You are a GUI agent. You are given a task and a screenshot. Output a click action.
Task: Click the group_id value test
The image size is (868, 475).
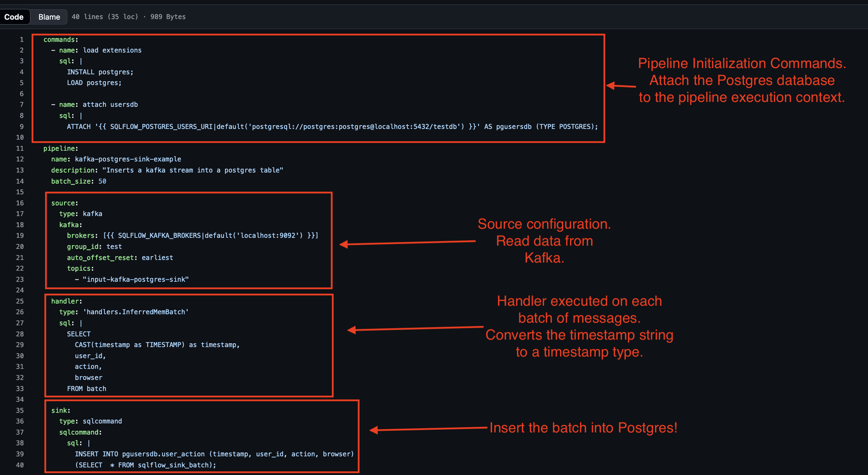[115, 246]
